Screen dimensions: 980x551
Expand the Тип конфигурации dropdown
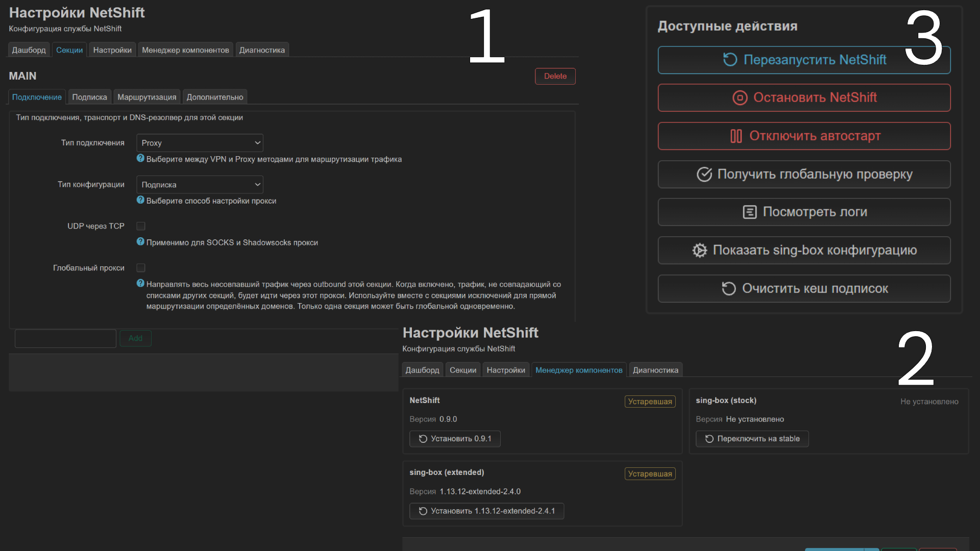(200, 185)
